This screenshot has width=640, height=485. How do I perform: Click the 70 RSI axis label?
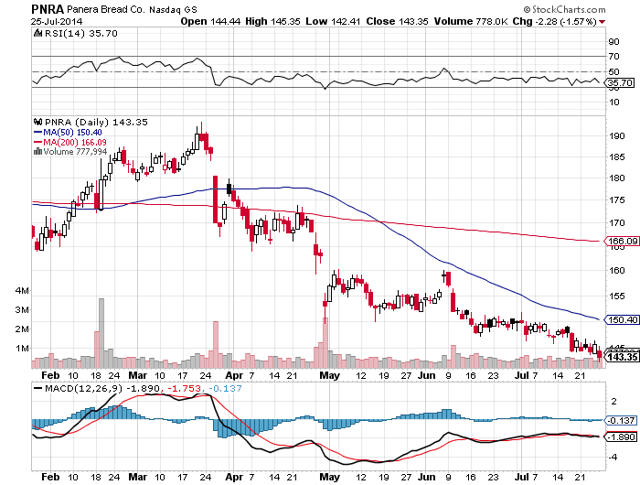(x=614, y=56)
